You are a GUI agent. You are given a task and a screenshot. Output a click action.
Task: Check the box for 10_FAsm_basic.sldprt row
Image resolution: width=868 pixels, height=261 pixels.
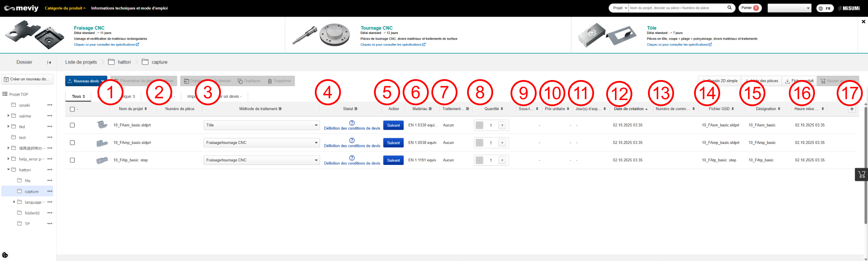[x=73, y=125]
